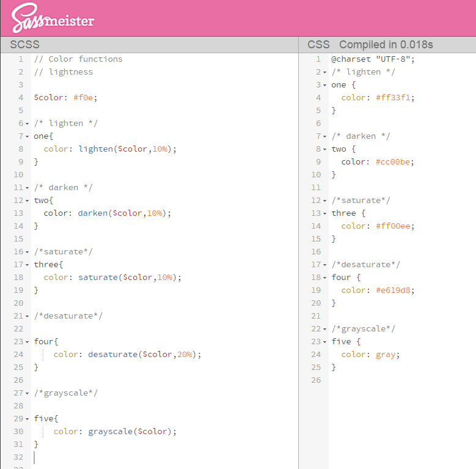Click '// Color functions' comment in SCSS
476x469 pixels.
78,59
